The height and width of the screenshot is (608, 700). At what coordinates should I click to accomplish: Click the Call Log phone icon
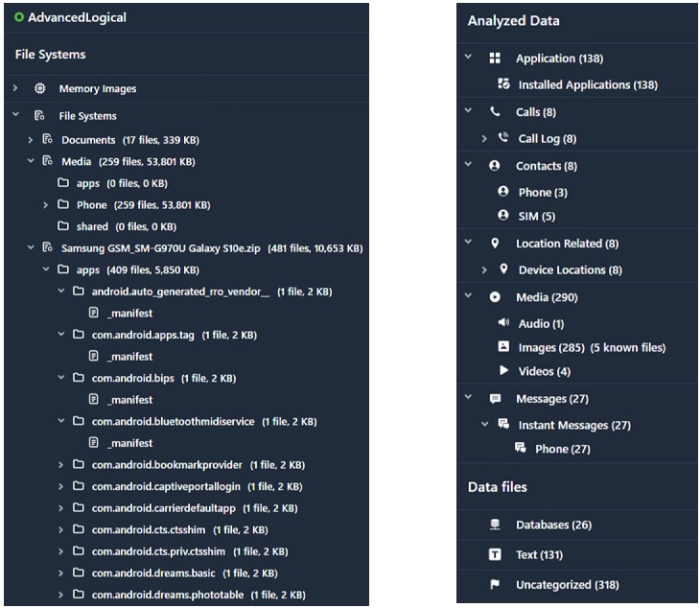click(x=503, y=138)
